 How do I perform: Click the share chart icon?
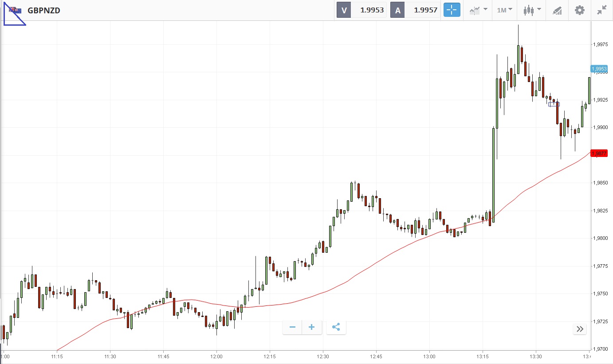click(x=336, y=327)
